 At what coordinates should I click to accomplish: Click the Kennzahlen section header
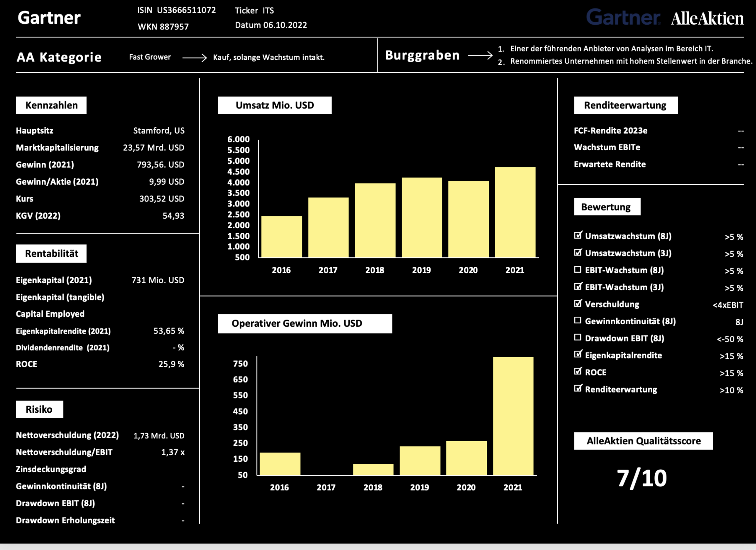click(x=51, y=105)
